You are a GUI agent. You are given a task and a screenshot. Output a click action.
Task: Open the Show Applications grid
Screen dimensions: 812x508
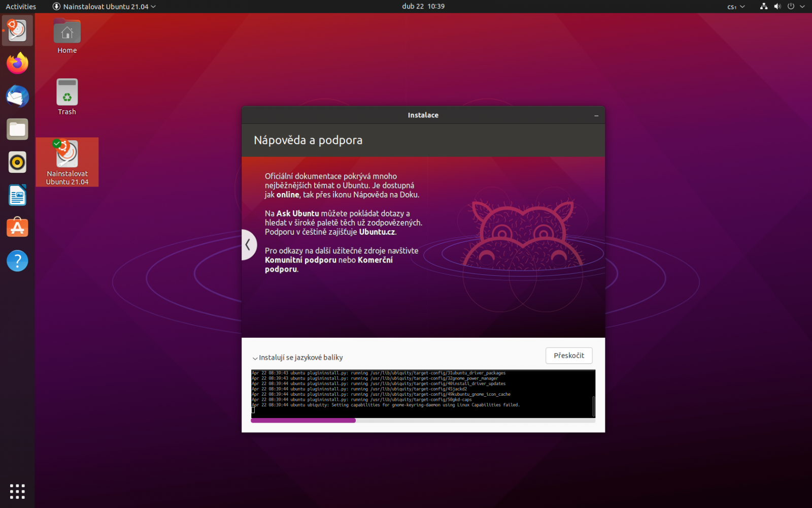pyautogui.click(x=17, y=491)
